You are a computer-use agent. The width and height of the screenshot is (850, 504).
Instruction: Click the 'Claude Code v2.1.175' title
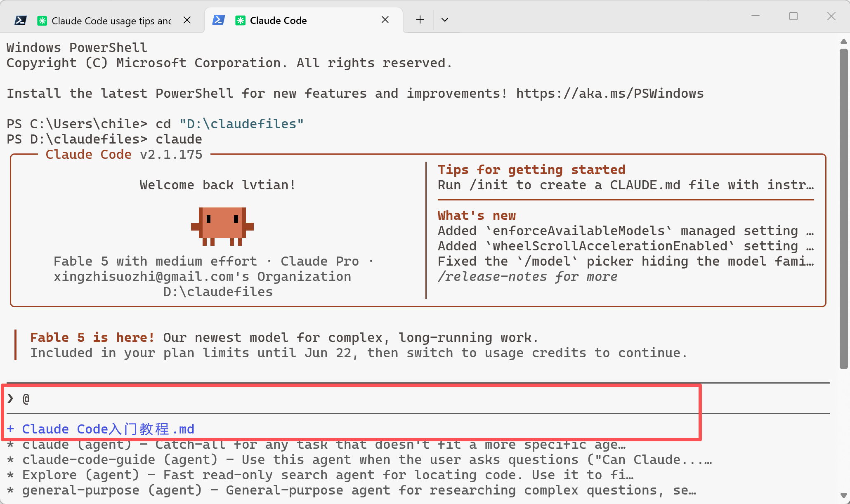(124, 155)
